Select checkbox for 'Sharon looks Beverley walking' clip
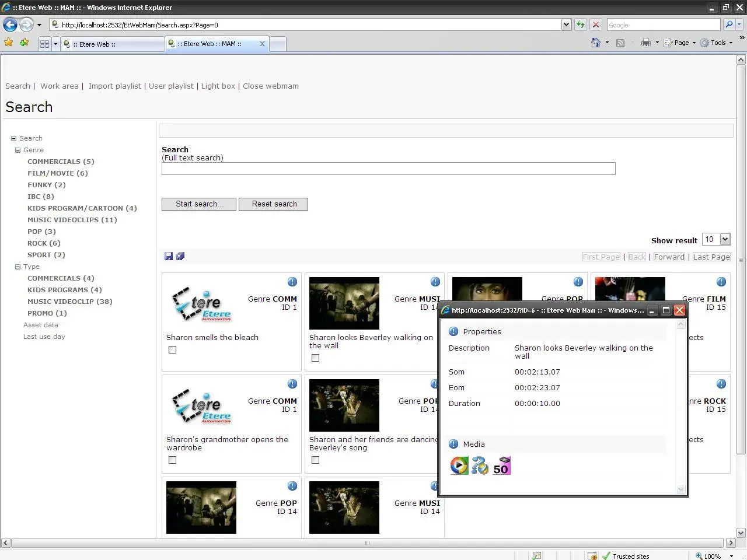The width and height of the screenshot is (747, 560). coord(315,358)
